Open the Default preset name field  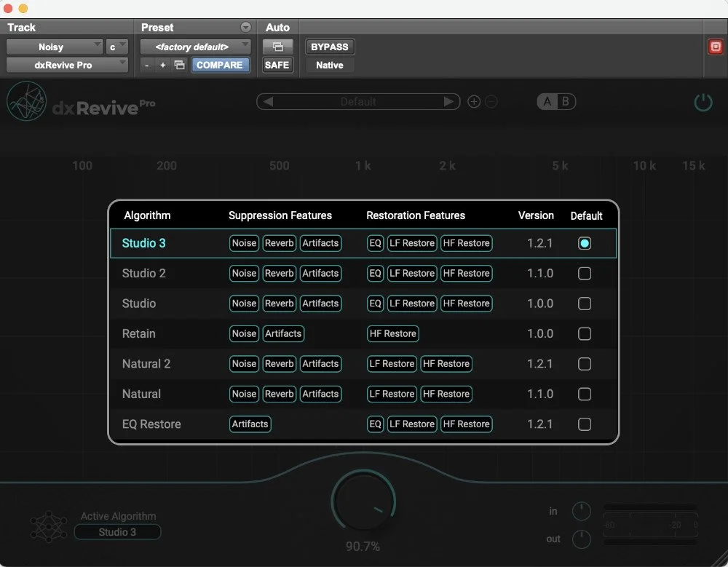[358, 102]
